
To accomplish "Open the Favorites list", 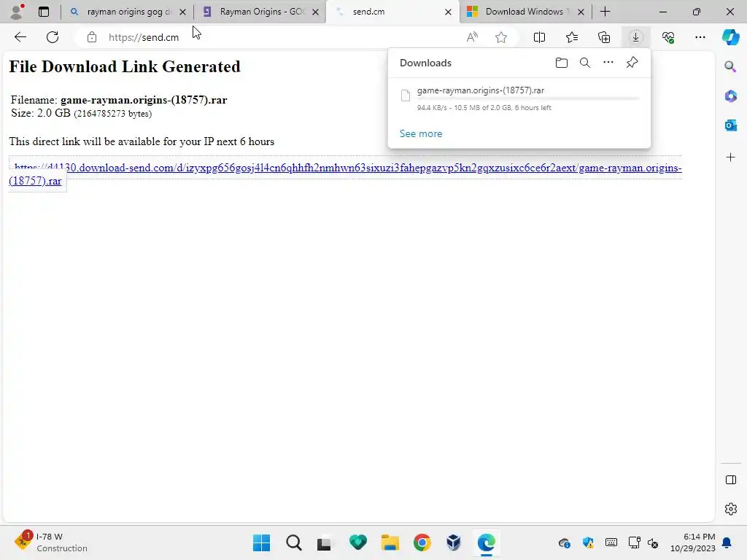I will [572, 37].
